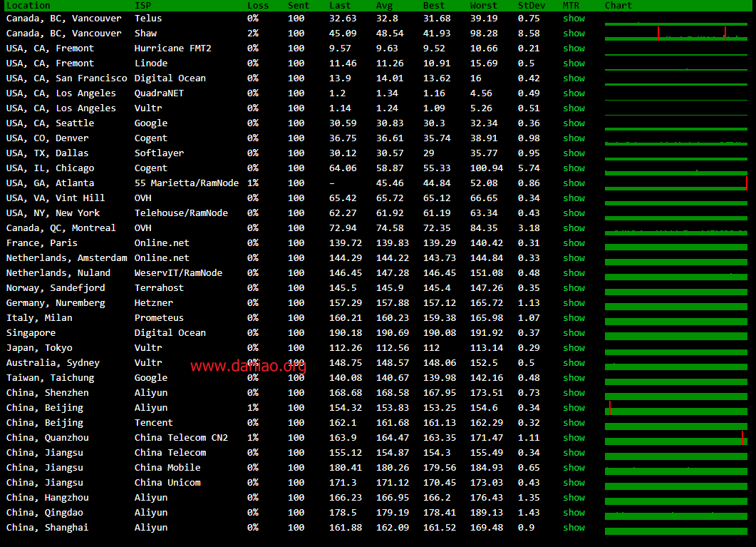Click 'Norway, Sandefjord' location text
Viewport: 756px width, 547px height.
(56, 287)
